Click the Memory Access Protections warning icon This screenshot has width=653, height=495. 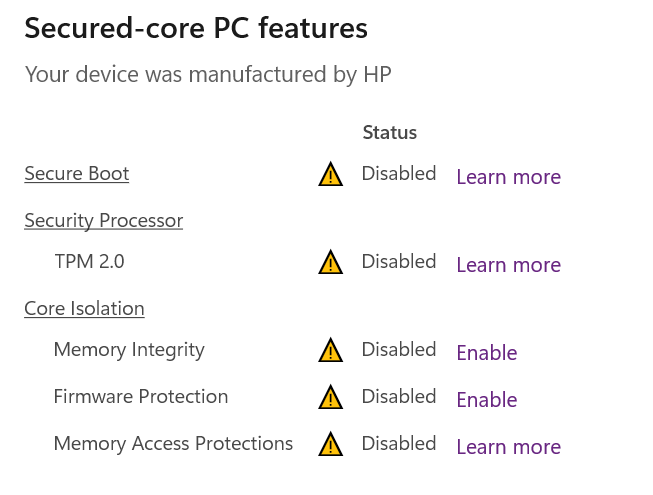(x=331, y=444)
